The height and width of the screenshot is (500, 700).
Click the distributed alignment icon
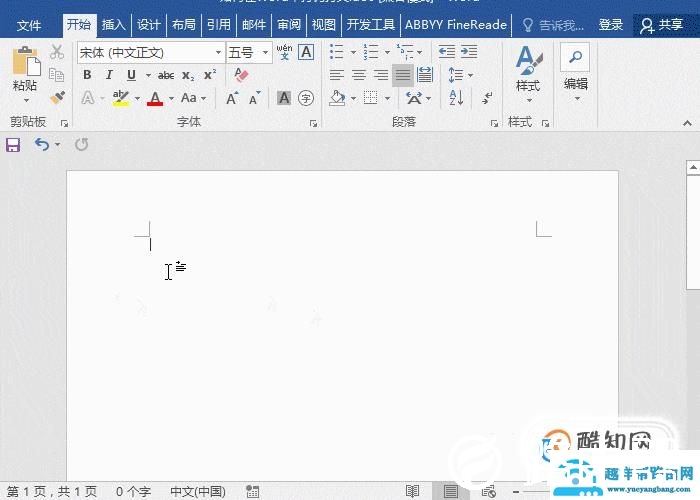point(425,75)
